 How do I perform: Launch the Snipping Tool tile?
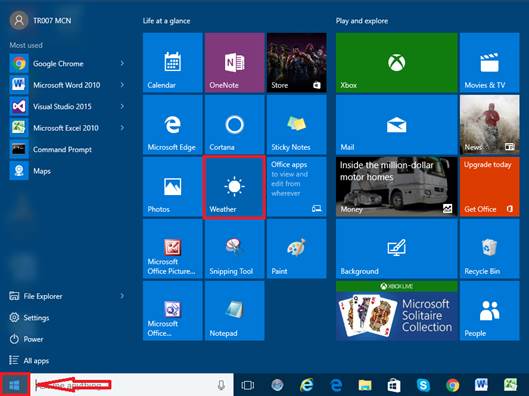(234, 249)
